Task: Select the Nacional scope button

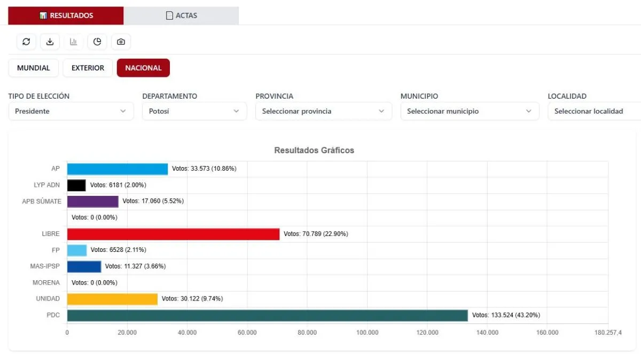Action: pos(143,68)
